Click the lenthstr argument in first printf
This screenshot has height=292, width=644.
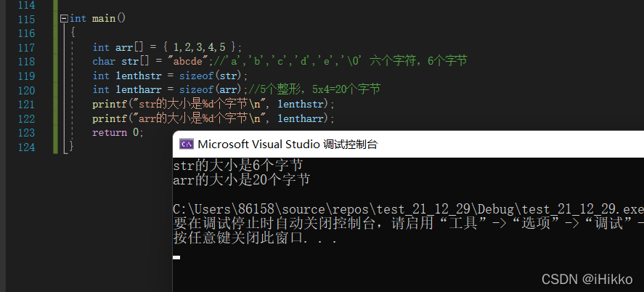pyautogui.click(x=303, y=105)
